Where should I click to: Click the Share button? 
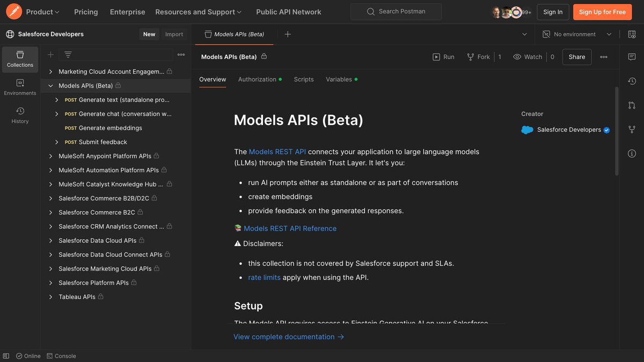(x=577, y=57)
